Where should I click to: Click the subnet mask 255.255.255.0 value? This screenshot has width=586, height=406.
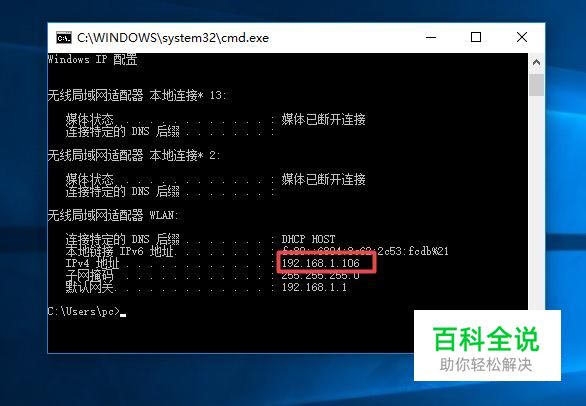pyautogui.click(x=320, y=276)
